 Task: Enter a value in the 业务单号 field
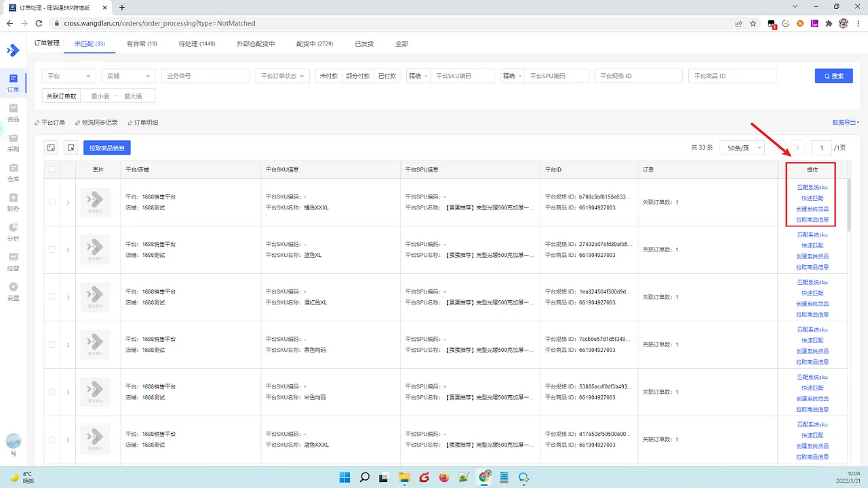tap(205, 75)
